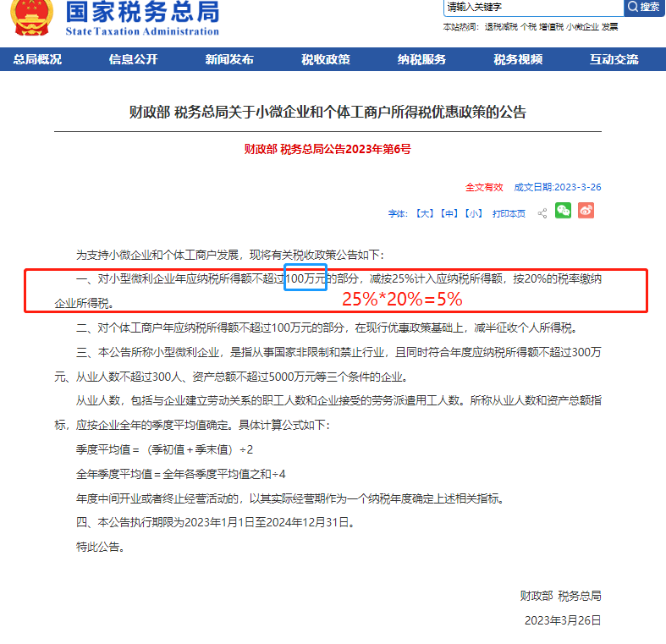Click hot keyword 增值税
This screenshot has width=666, height=644.
(x=551, y=27)
